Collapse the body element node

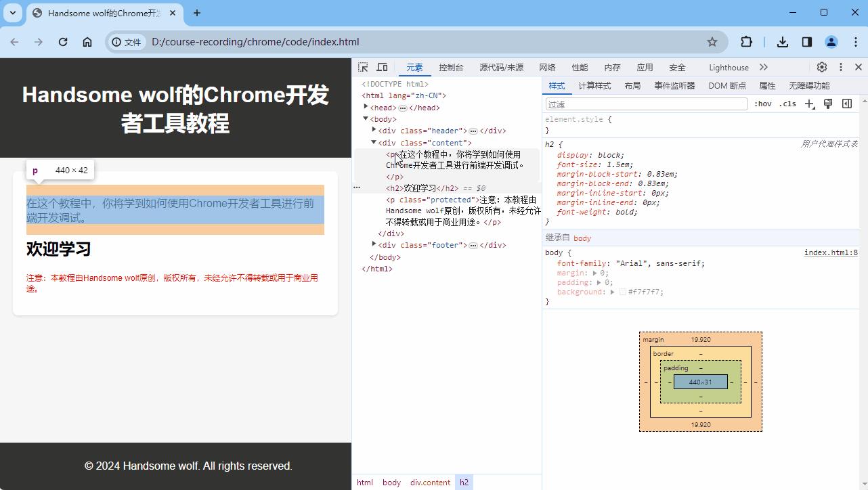(x=365, y=118)
